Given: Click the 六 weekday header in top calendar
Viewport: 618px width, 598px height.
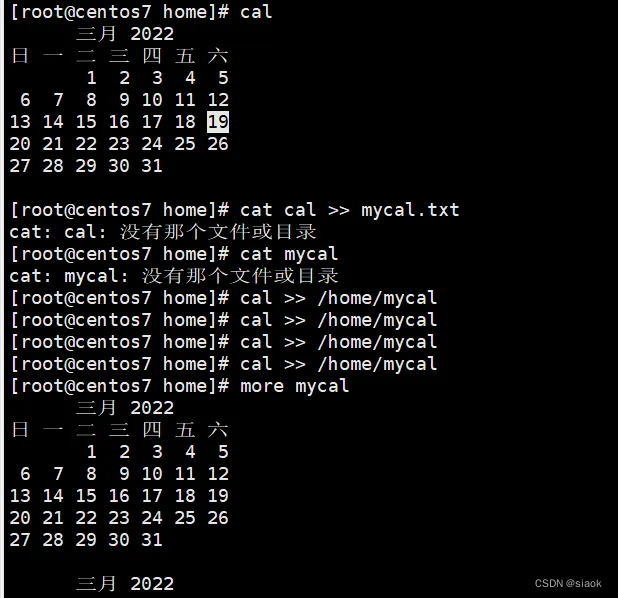Looking at the screenshot, I should pos(218,56).
